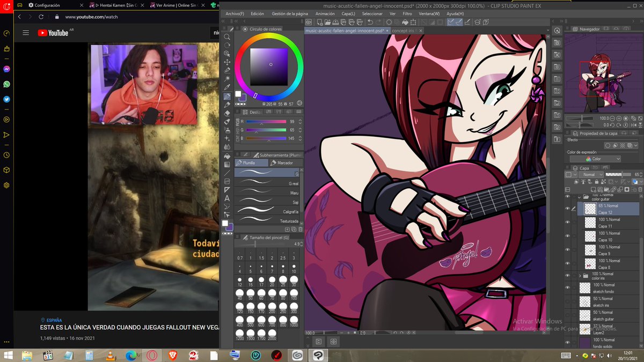Show the sketch iris layer
Image resolution: width=644 pixels, height=362 pixels.
pos(567,301)
